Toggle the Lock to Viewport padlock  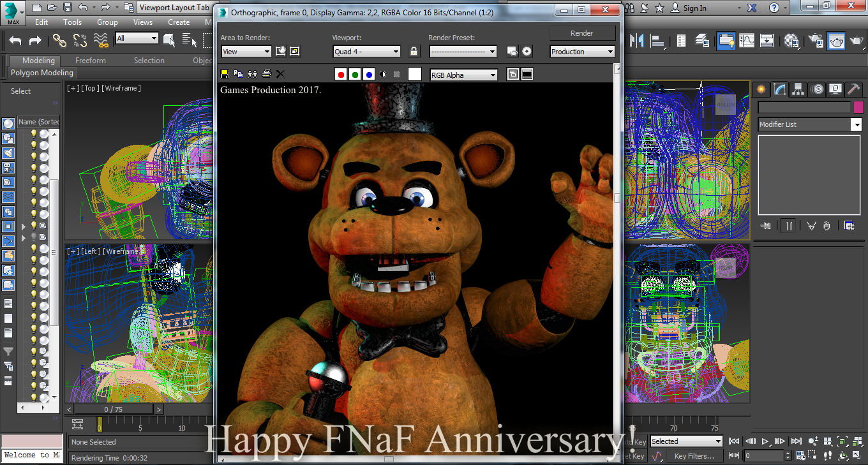click(x=414, y=51)
